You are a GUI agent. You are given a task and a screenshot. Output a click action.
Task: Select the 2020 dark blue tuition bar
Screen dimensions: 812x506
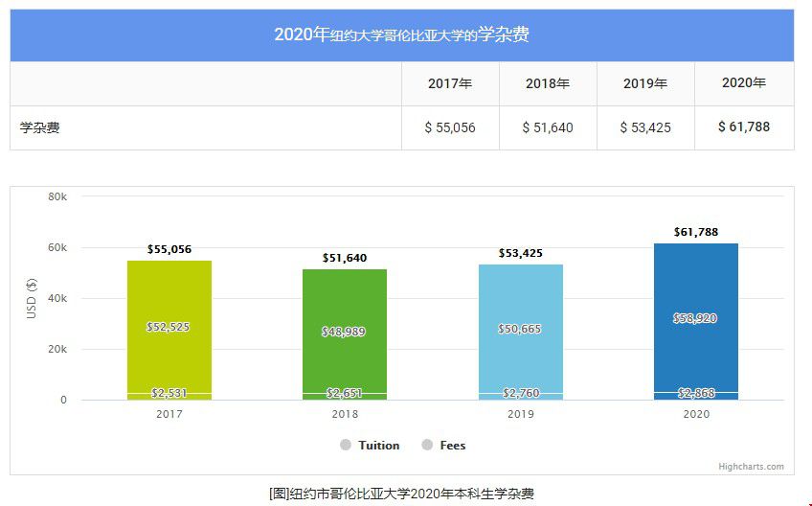pos(696,317)
